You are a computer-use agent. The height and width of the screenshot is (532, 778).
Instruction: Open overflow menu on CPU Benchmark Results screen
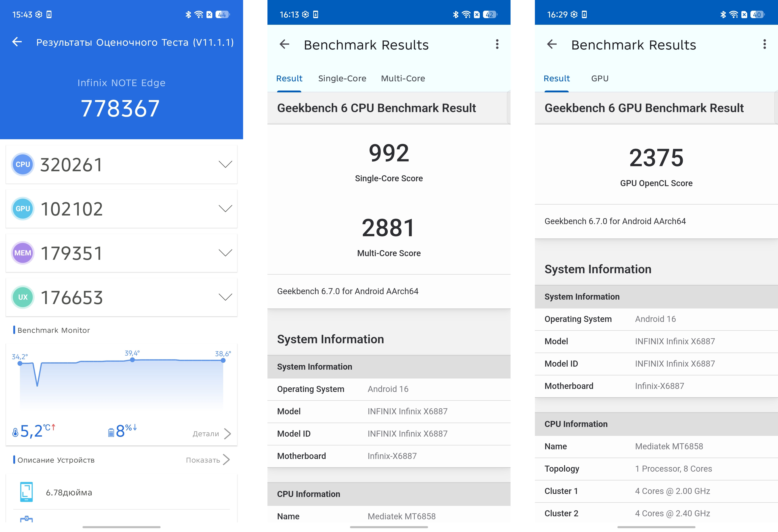497,44
